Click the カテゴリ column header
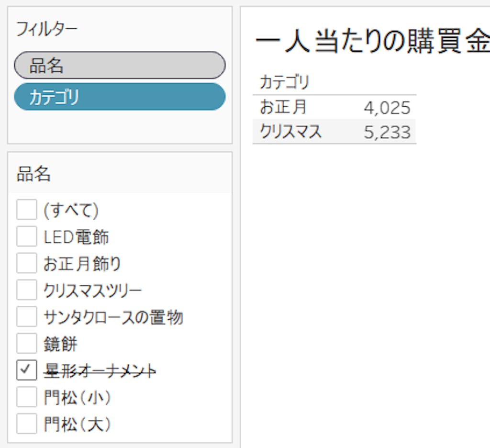490x448 pixels. (x=285, y=82)
